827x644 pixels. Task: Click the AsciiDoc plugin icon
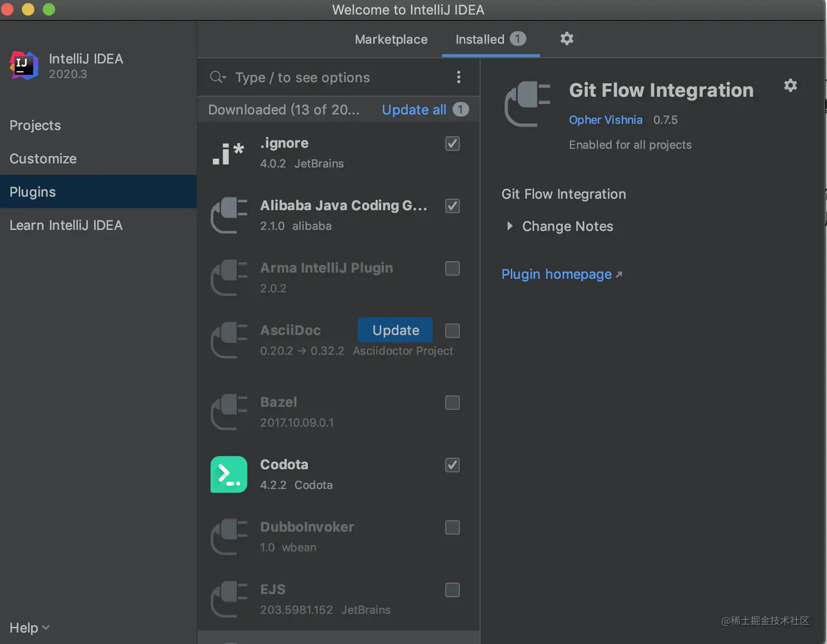(229, 340)
